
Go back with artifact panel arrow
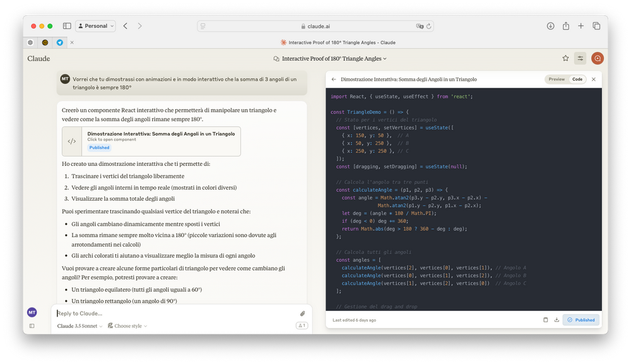click(334, 79)
